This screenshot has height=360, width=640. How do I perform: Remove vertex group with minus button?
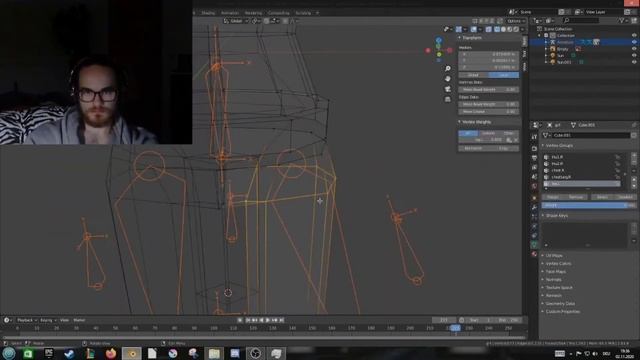coord(634,162)
